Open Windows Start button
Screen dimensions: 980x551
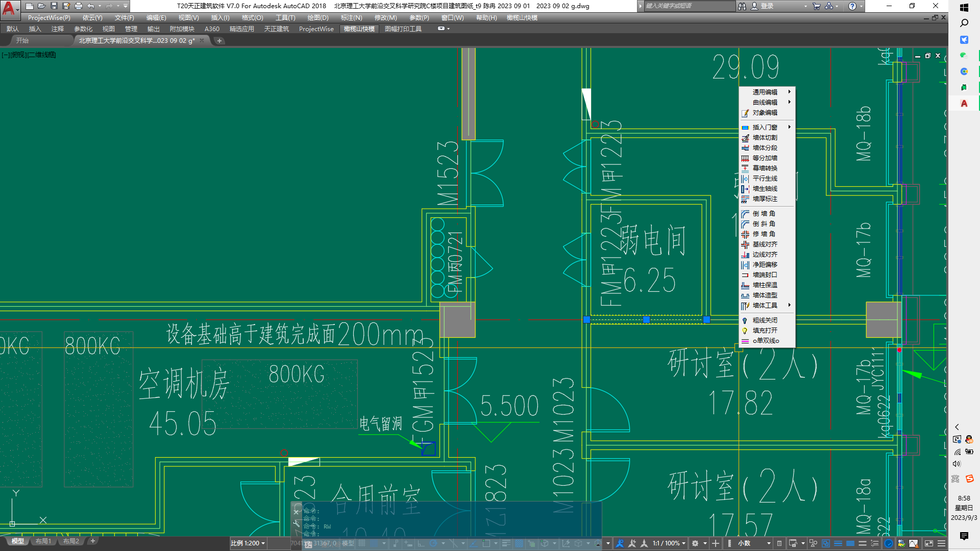pos(964,8)
